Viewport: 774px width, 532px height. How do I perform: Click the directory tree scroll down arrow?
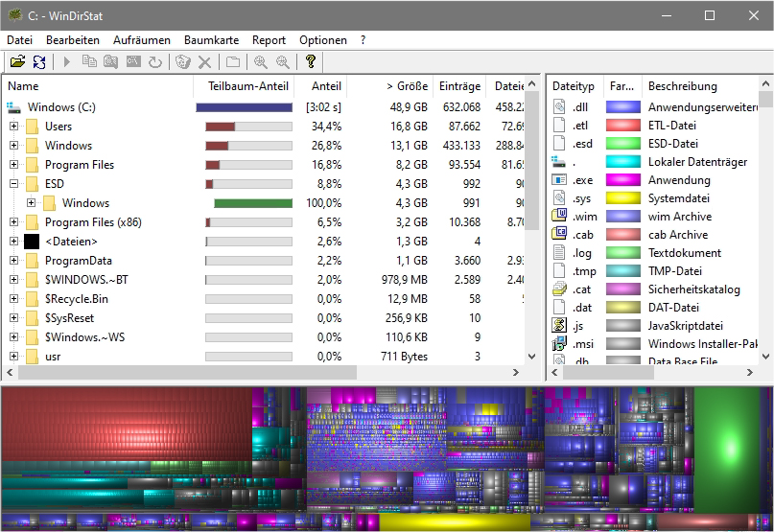coord(531,356)
